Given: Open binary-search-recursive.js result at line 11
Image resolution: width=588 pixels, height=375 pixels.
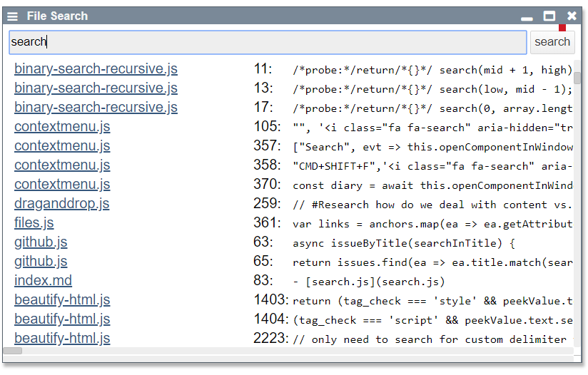Looking at the screenshot, I should point(96,69).
